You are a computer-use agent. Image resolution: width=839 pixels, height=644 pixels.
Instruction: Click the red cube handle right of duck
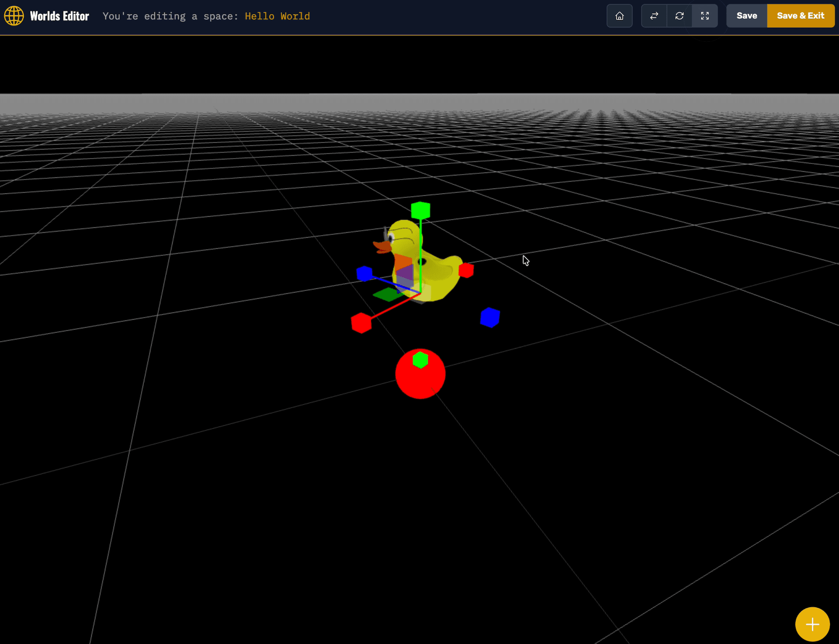[x=466, y=270]
